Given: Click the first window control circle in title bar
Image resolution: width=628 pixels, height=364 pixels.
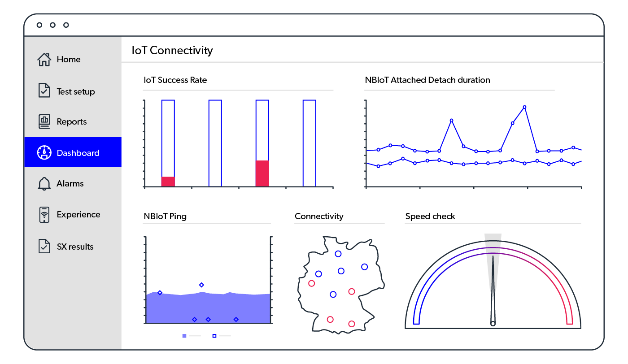Looking at the screenshot, I should [x=39, y=25].
